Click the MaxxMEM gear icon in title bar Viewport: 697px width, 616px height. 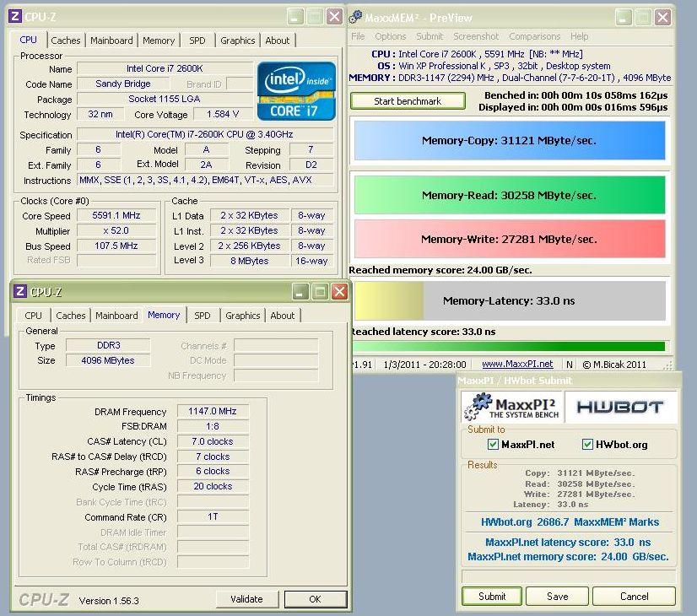355,18
